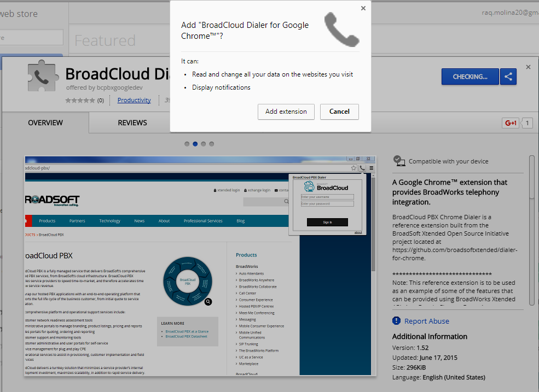The height and width of the screenshot is (392, 539).
Task: Click 'Version: 1.52' text
Action: coord(410,348)
